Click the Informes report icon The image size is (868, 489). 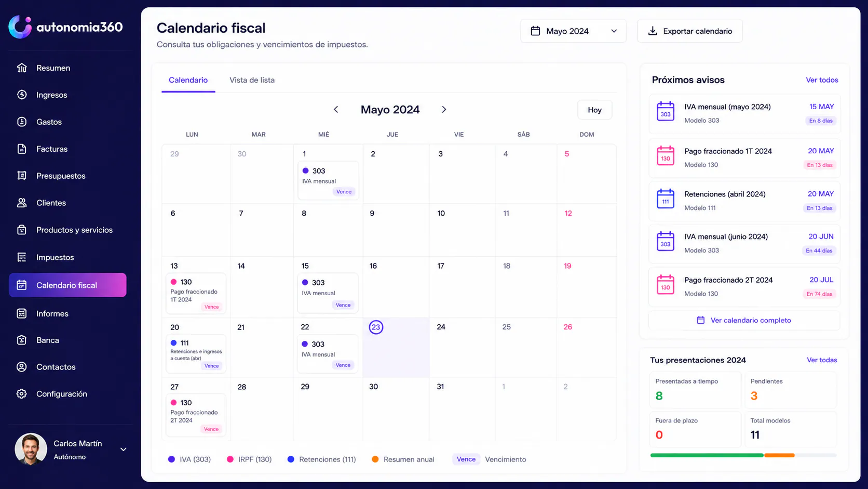tap(22, 313)
